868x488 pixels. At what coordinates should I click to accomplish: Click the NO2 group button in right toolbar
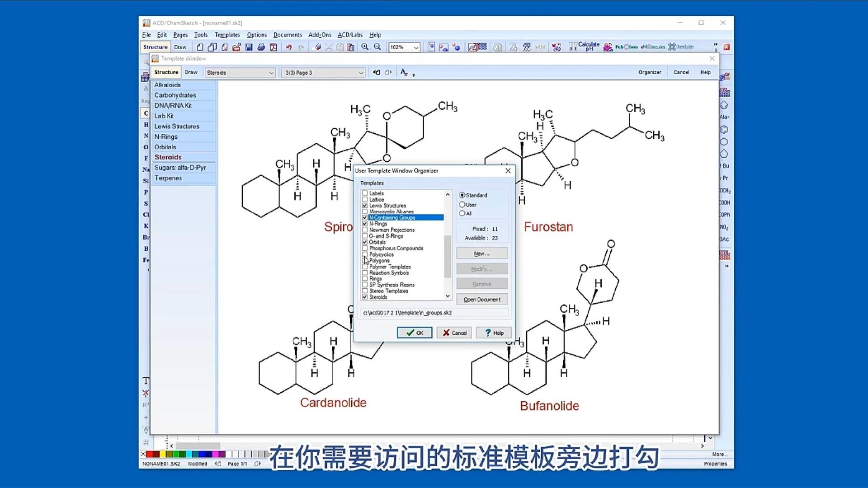[x=724, y=227]
